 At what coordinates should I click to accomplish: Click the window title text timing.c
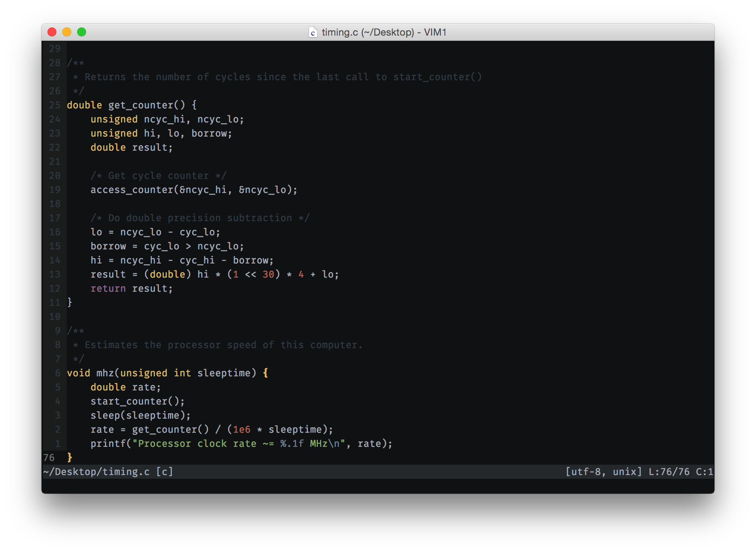(x=339, y=32)
